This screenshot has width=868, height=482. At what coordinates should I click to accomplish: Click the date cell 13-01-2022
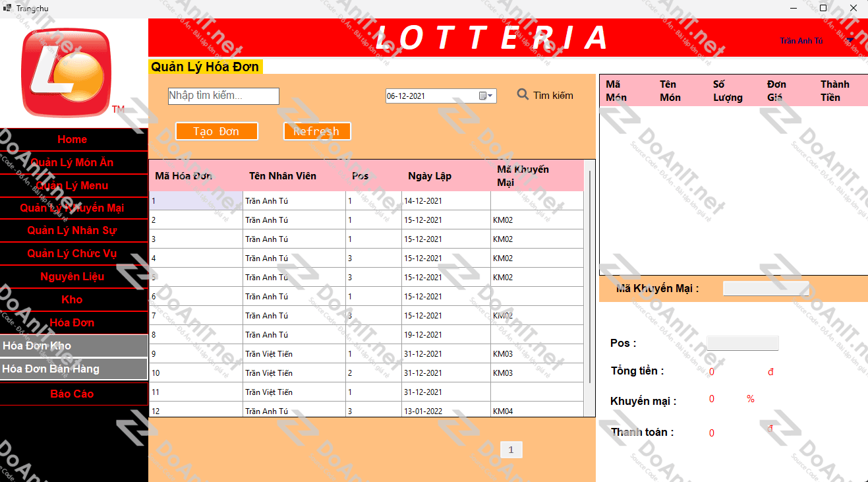click(446, 411)
